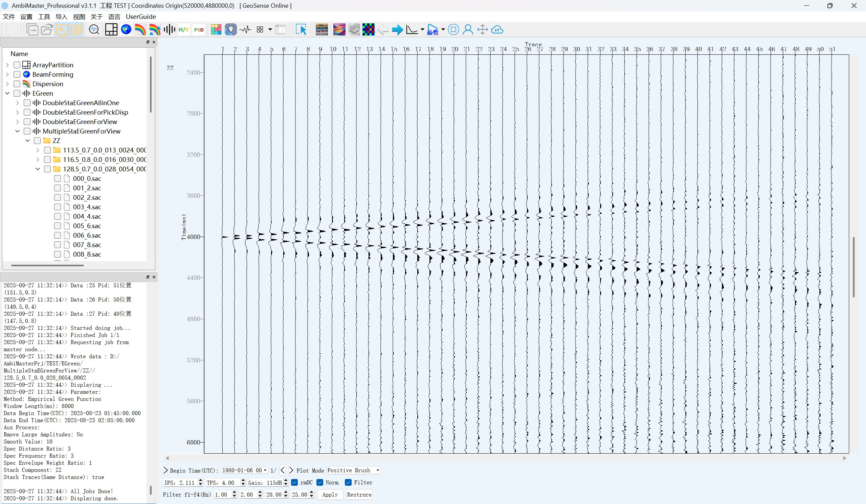The height and width of the screenshot is (504, 866).
Task: Open the map location pin icon
Action: click(230, 30)
